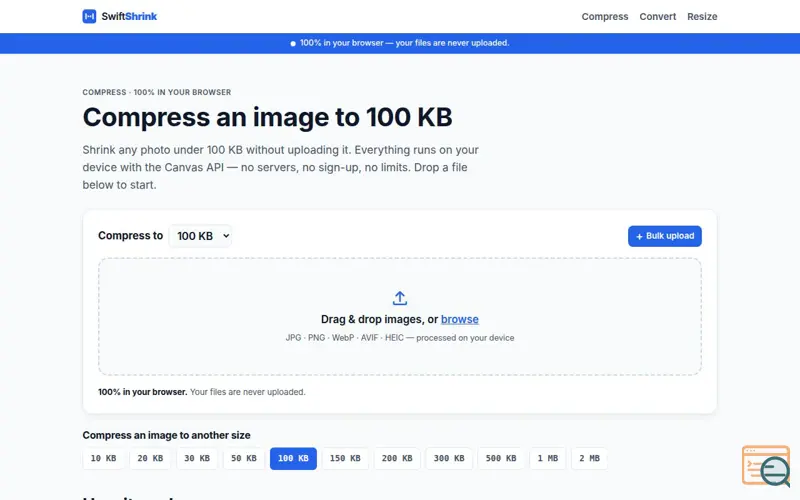Click the '100% in your browser.' note below drop zone
Viewport: 800px width, 500px height.
(x=202, y=392)
